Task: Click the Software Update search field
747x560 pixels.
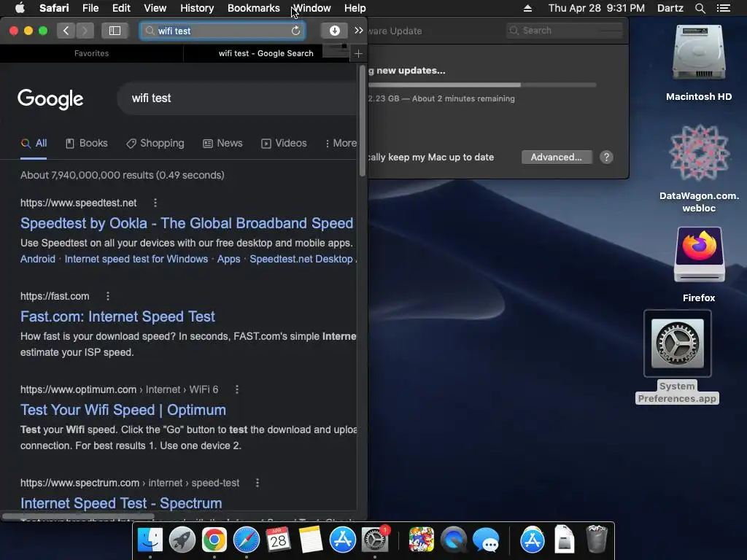Action: click(565, 31)
